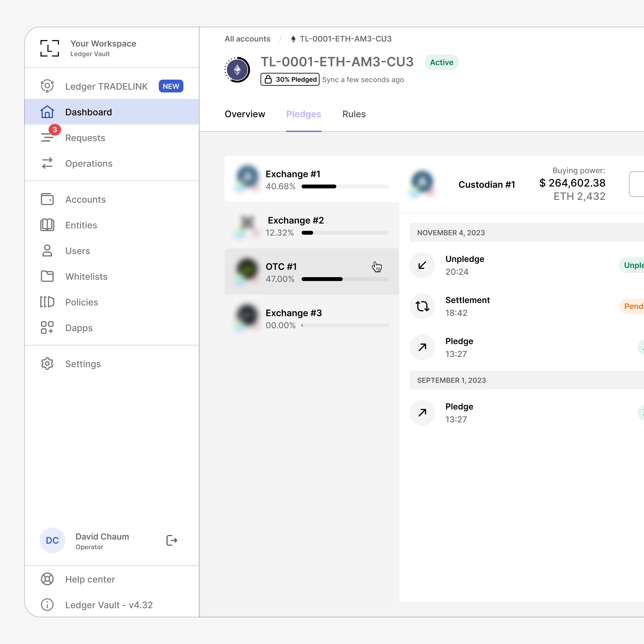The width and height of the screenshot is (644, 644).
Task: Click the Help center lifebuoy icon
Action: tap(47, 579)
